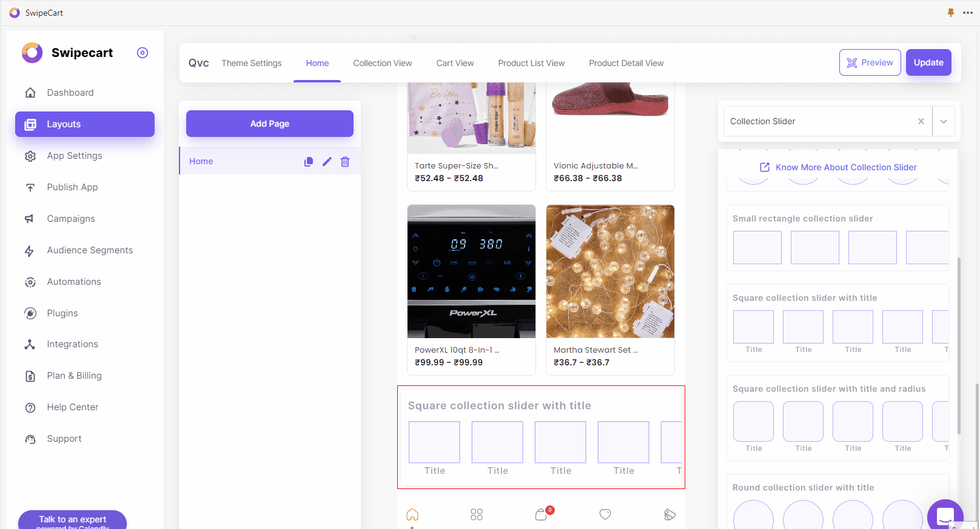Open Know More About Collection Slider link
This screenshot has height=529, width=980.
pos(845,167)
